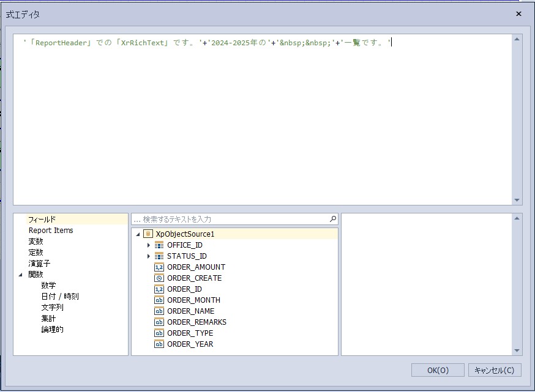Screen dimensions: 535x392
Task: Expand the OFFICE_ID field node
Action: point(149,245)
